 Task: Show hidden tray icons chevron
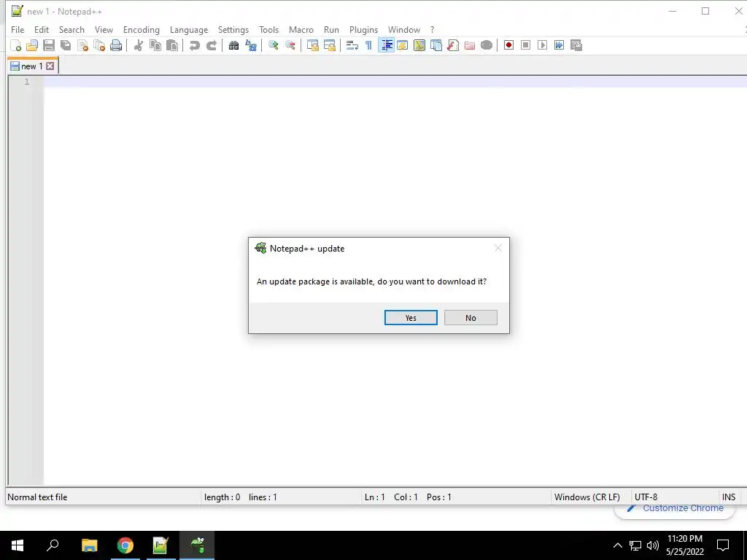point(617,545)
